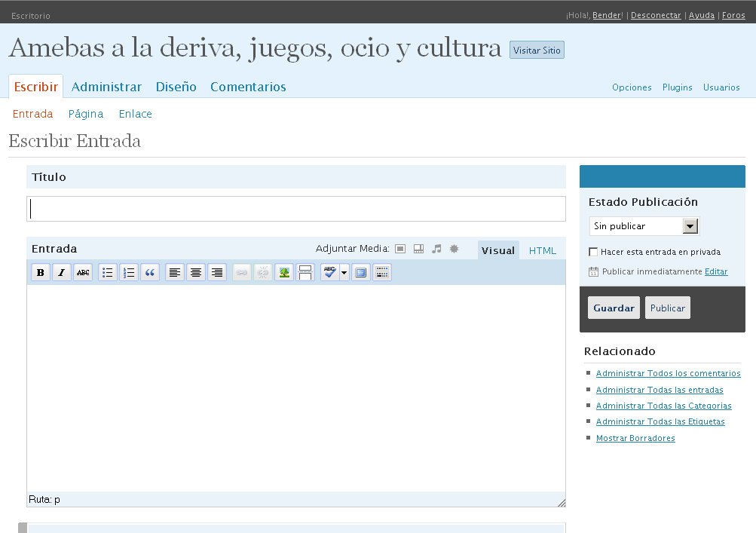
Task: Apply blockquote formatting
Action: coord(150,273)
